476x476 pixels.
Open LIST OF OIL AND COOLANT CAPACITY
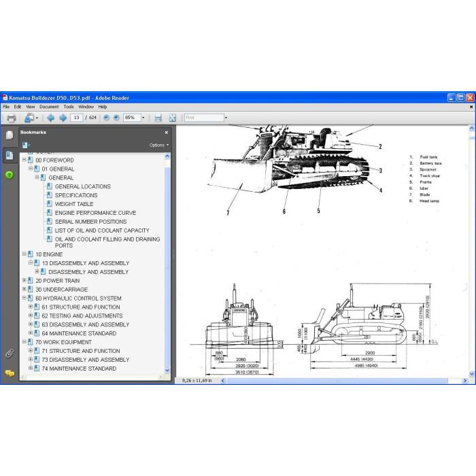coord(102,231)
